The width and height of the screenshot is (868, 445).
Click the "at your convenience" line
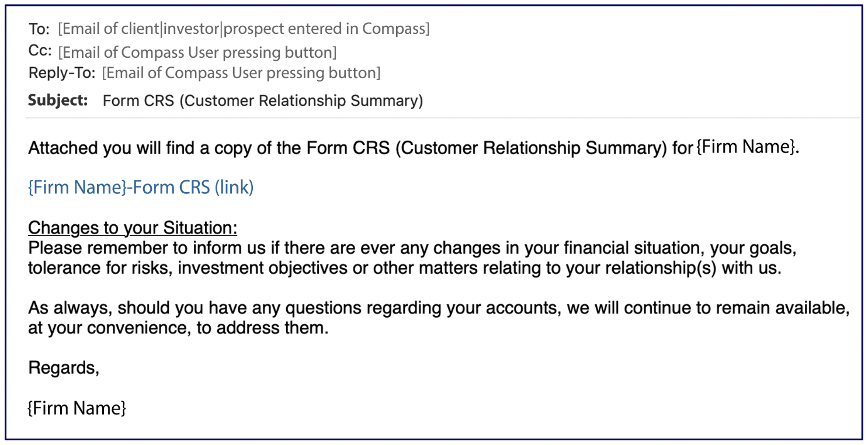pyautogui.click(x=178, y=328)
